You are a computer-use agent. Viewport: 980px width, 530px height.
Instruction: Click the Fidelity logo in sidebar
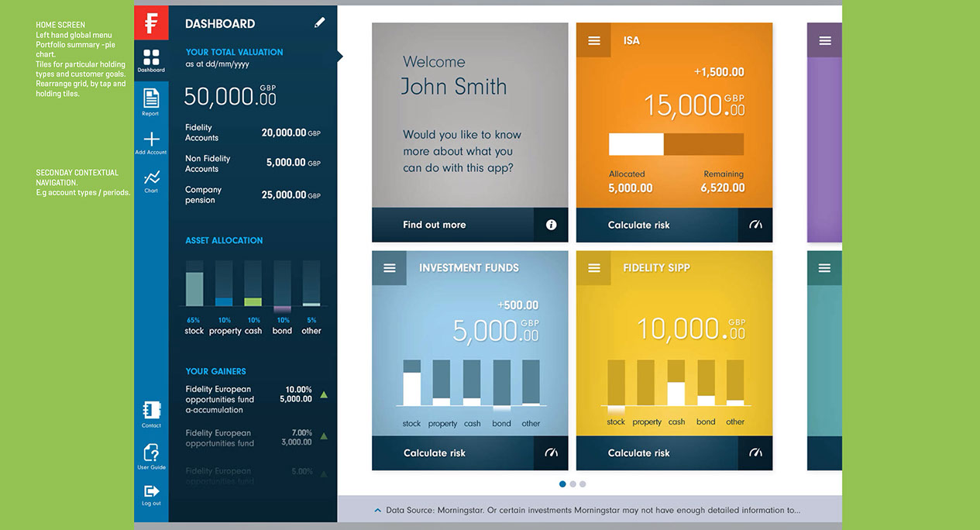(x=151, y=22)
